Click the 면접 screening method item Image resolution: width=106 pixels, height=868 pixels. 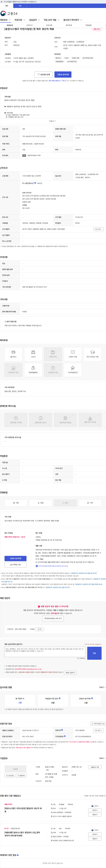pos(41,503)
